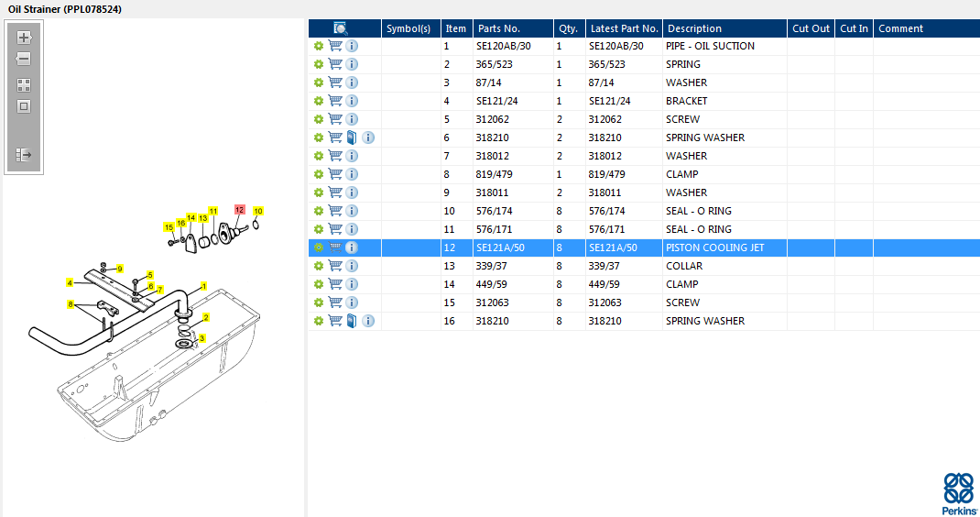Screen dimensions: 980x517
Task: Zoom out of the diagram
Action: (x=24, y=59)
